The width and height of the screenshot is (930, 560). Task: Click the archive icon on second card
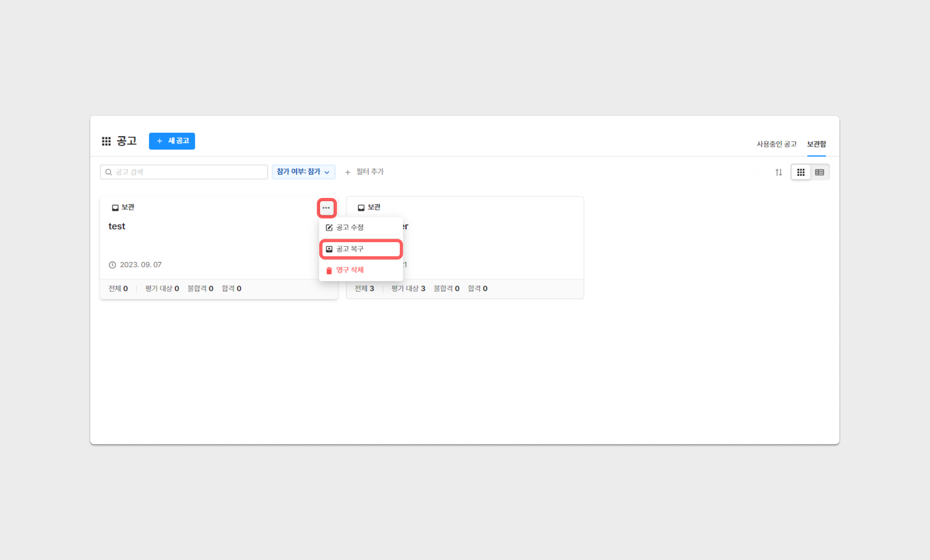tap(361, 208)
